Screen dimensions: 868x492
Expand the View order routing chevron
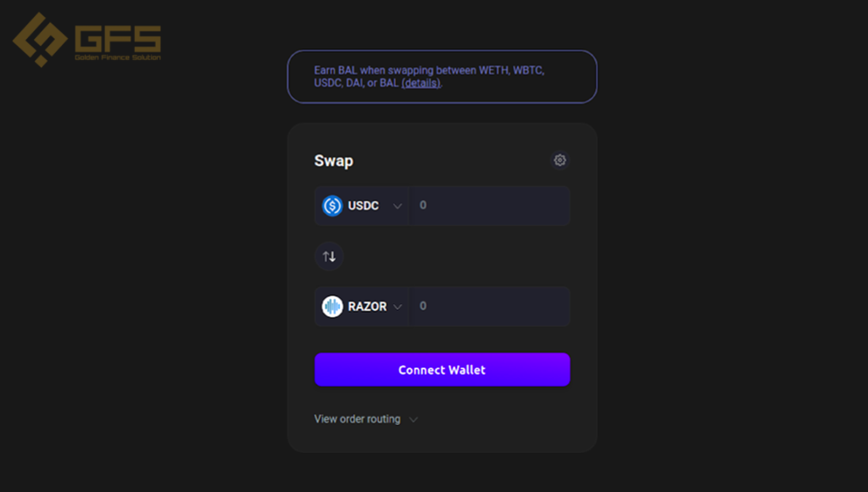click(413, 419)
